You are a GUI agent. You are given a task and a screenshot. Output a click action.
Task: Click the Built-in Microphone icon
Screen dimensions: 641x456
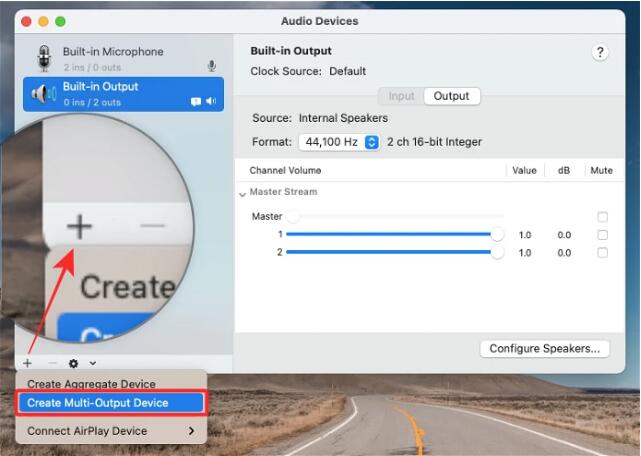(43, 58)
